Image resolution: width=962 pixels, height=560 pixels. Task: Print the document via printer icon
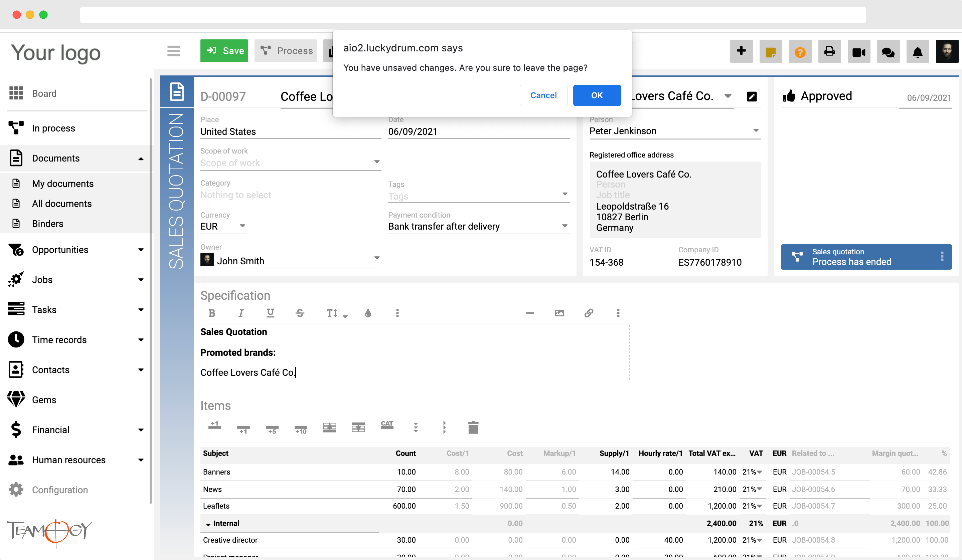(x=829, y=51)
